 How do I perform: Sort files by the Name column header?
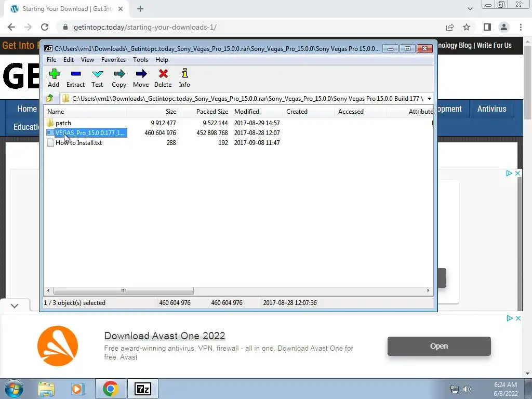(86, 112)
